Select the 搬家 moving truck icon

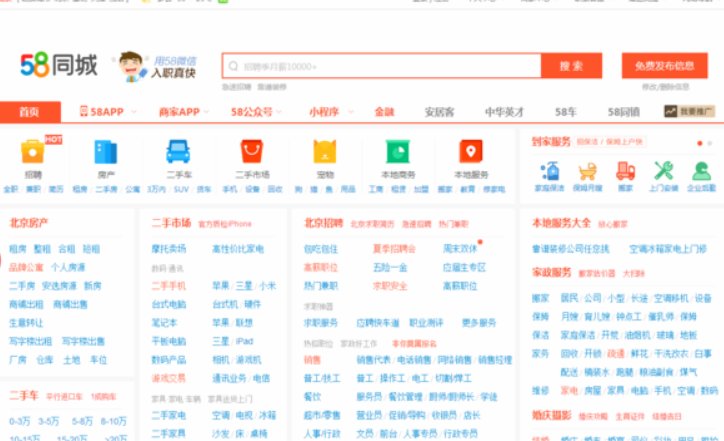(x=626, y=171)
